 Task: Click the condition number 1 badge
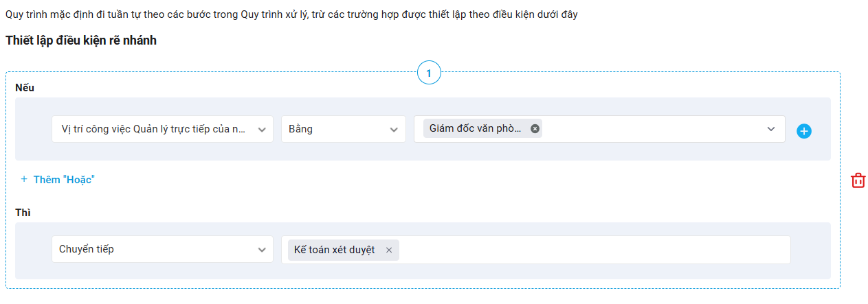tap(429, 73)
